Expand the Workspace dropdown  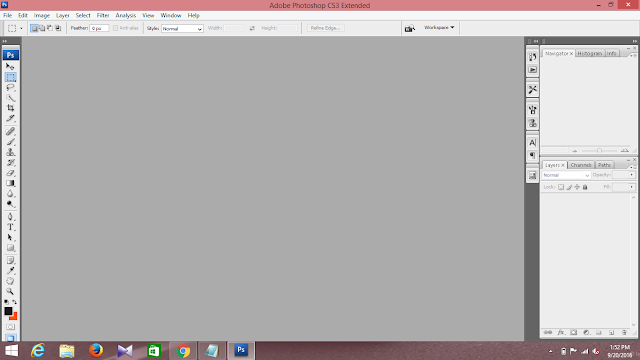[x=439, y=27]
